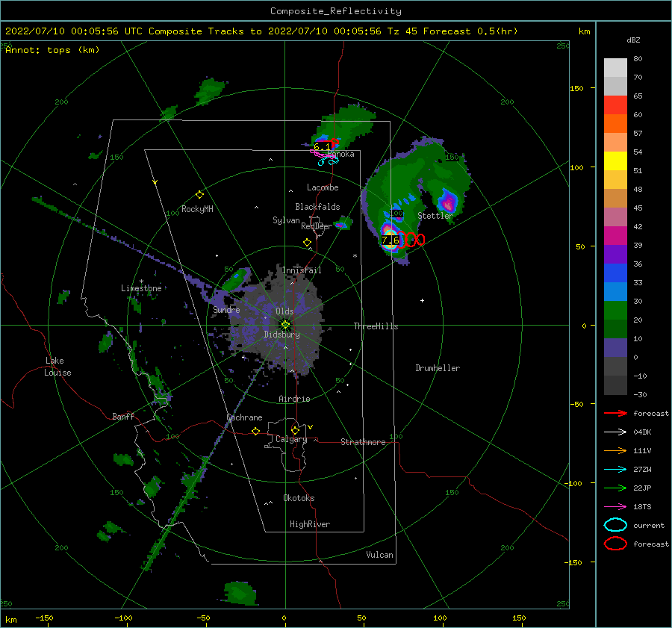Click the 'Forecast 0.5(hr)' header text
The height and width of the screenshot is (628, 672).
(470, 31)
